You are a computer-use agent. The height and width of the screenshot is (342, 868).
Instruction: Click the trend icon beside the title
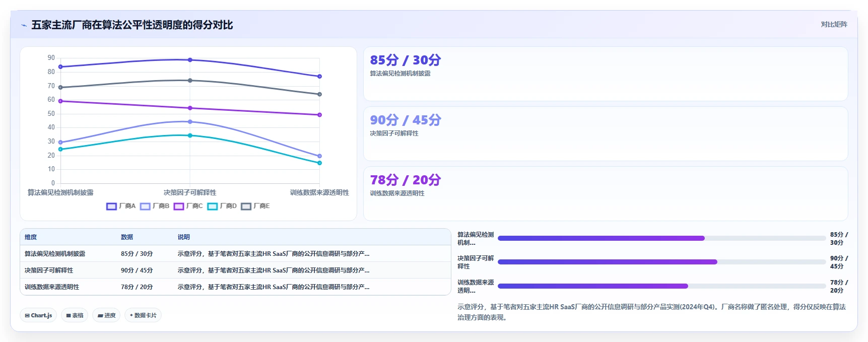[24, 25]
